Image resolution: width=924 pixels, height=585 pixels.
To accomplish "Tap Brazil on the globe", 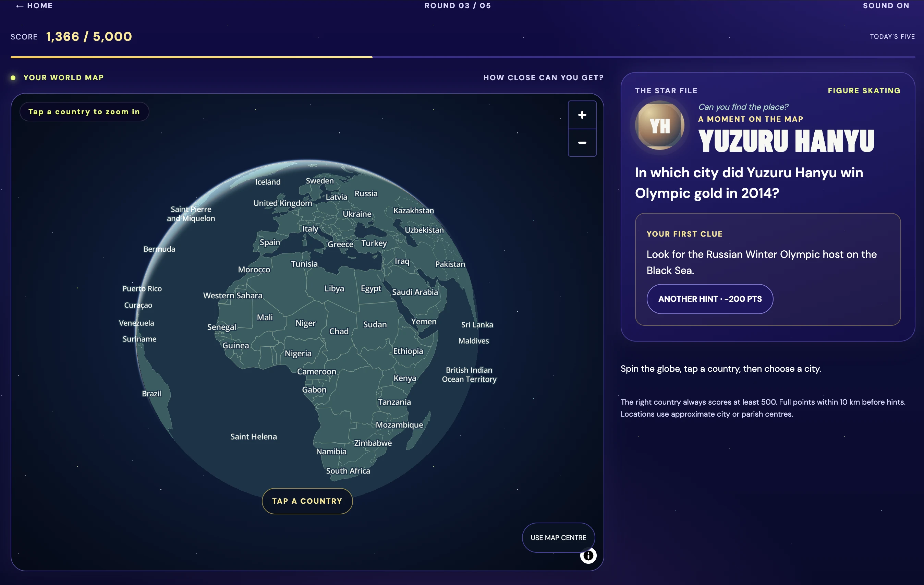I will coord(151,393).
